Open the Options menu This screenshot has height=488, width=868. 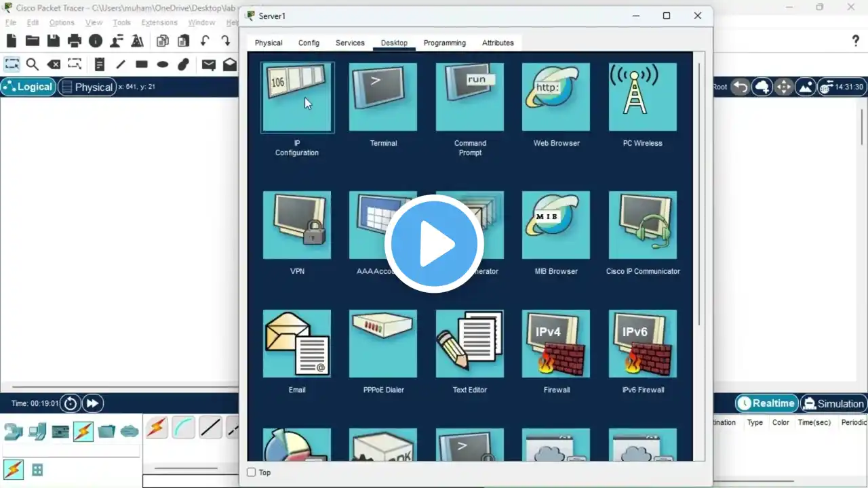point(62,22)
